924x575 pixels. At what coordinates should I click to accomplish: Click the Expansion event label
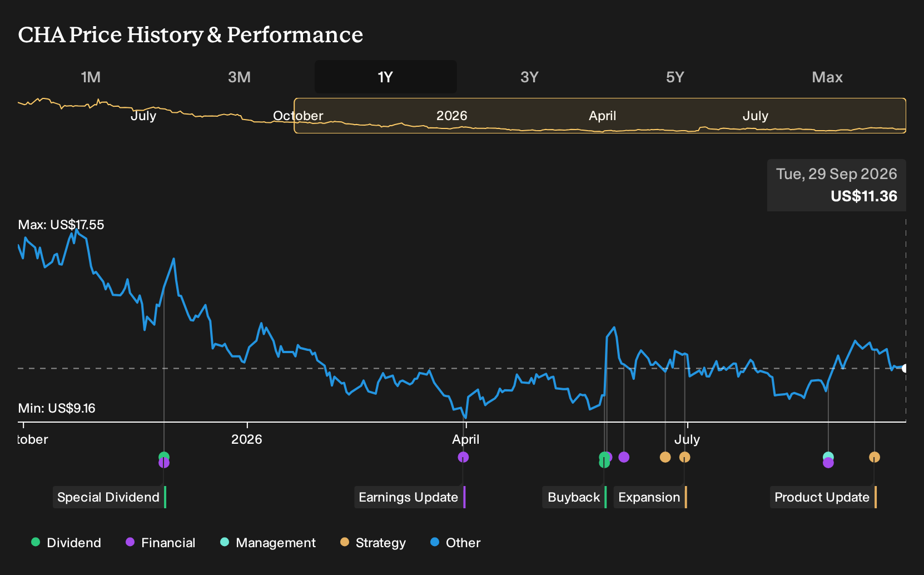pyautogui.click(x=650, y=497)
